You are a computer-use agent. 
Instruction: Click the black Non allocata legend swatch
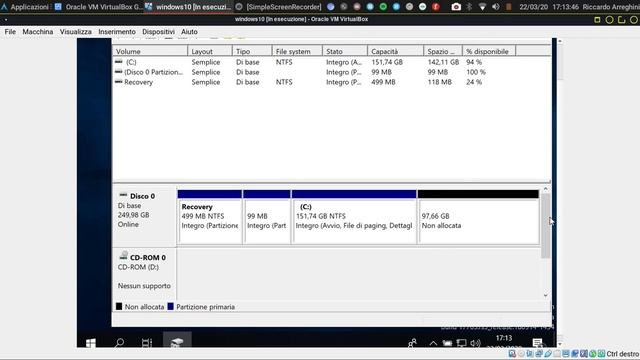point(119,307)
